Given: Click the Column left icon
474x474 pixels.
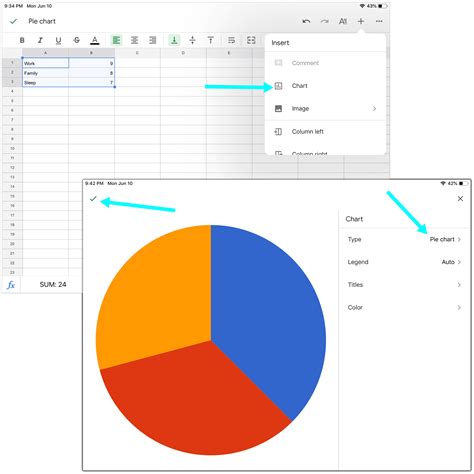Looking at the screenshot, I should tap(278, 132).
